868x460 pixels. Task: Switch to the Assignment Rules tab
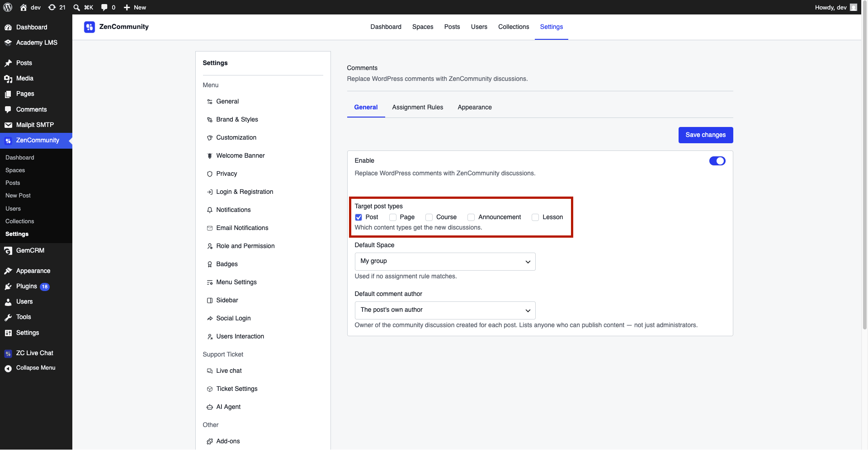coord(417,108)
